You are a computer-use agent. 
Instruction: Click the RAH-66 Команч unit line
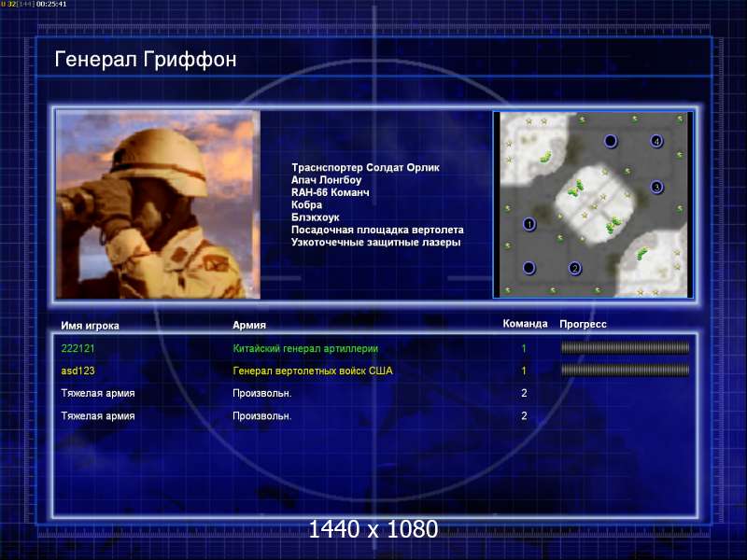(331, 192)
